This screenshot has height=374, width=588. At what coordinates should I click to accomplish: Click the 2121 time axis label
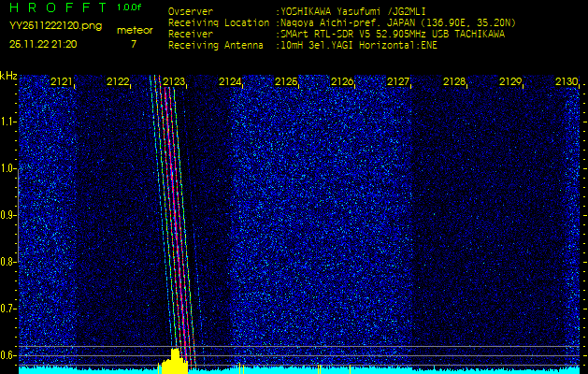pos(61,81)
